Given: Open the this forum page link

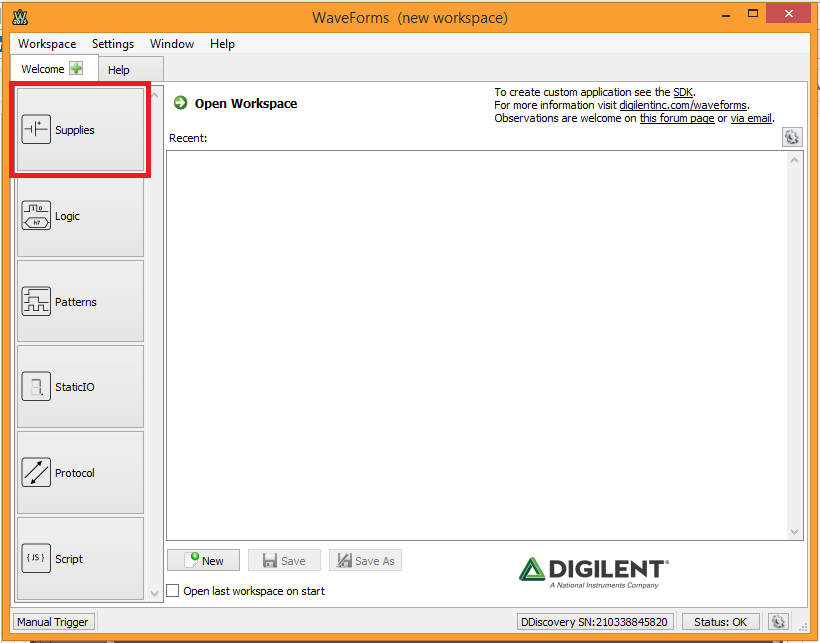Looking at the screenshot, I should (x=677, y=118).
